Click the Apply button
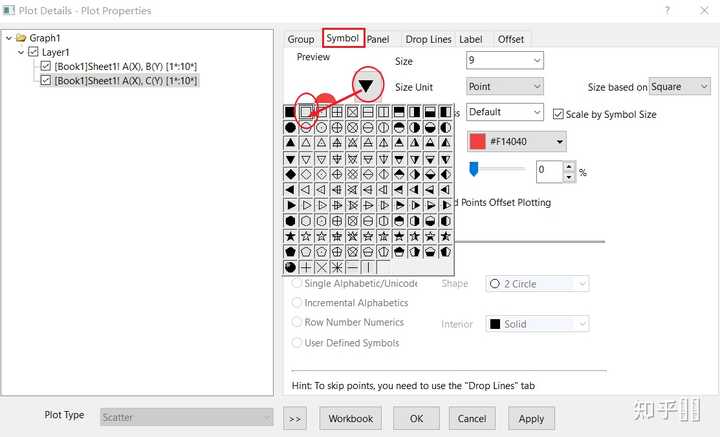This screenshot has width=720, height=437. coord(531,418)
